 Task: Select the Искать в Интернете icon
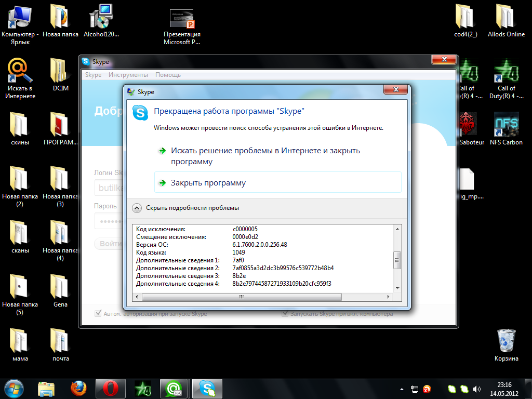pos(20,79)
